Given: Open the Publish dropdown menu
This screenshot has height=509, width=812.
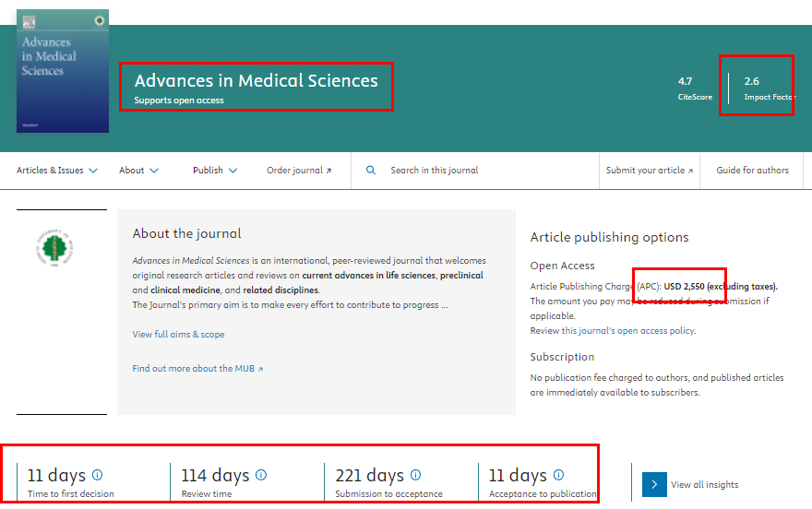Looking at the screenshot, I should (x=215, y=171).
